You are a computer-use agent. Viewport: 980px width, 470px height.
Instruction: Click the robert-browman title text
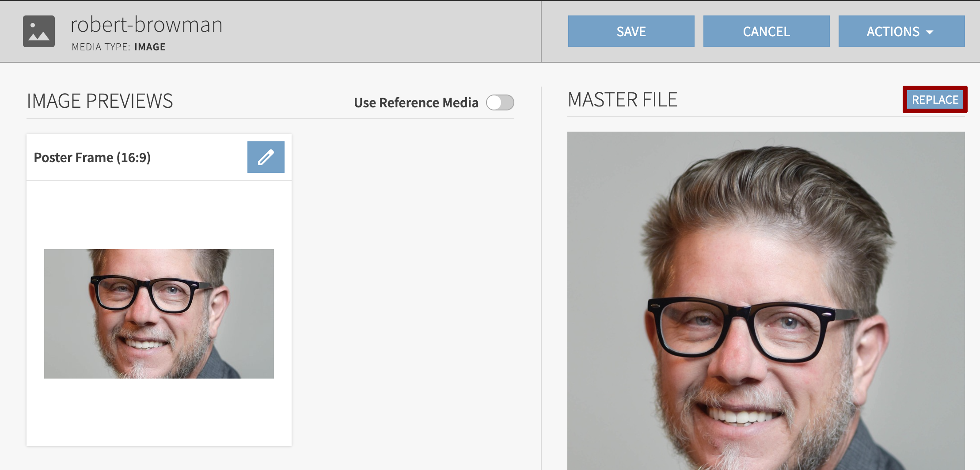tap(146, 24)
